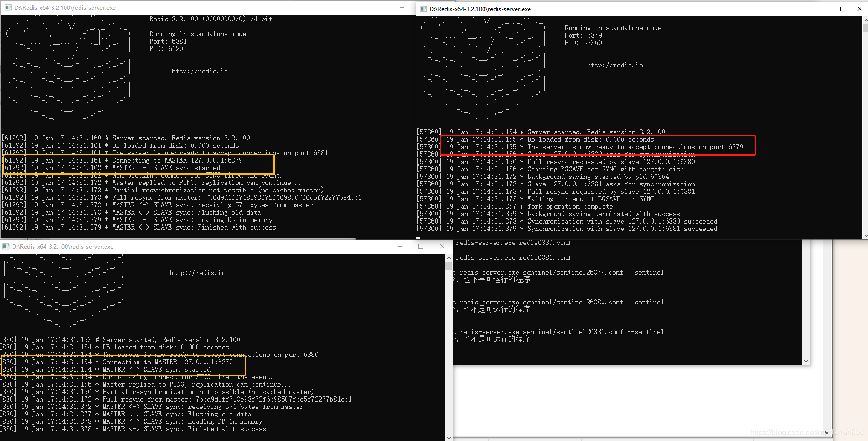868x441 pixels.
Task: Click the 'sentinel/sentinel26380.conf --sentinel' command line
Action: click(x=558, y=302)
